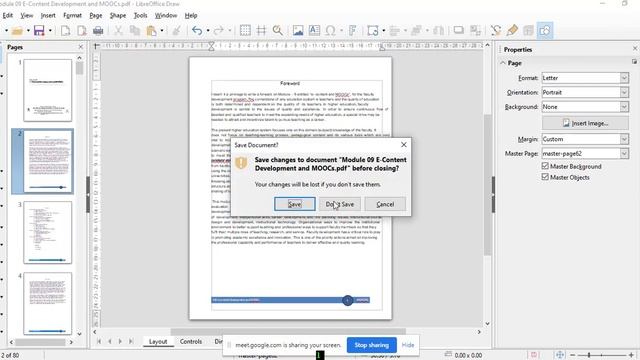The width and height of the screenshot is (640, 360).
Task: Open the Format menu
Action: tap(72, 16)
